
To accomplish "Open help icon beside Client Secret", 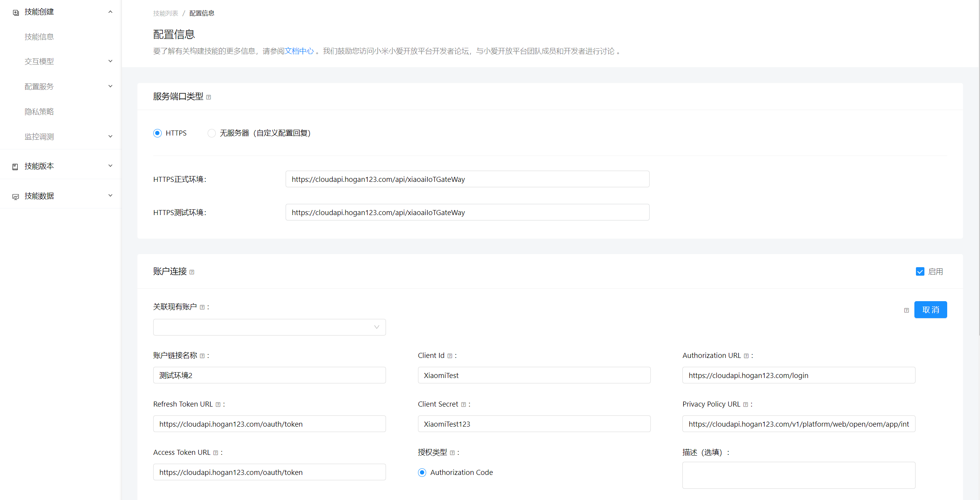I will pos(464,404).
